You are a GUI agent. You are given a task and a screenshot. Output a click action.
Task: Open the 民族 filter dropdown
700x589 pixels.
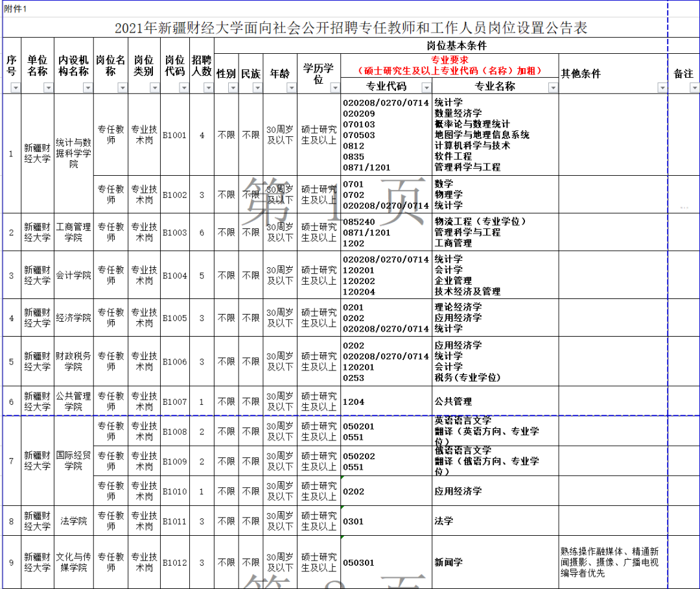click(257, 88)
